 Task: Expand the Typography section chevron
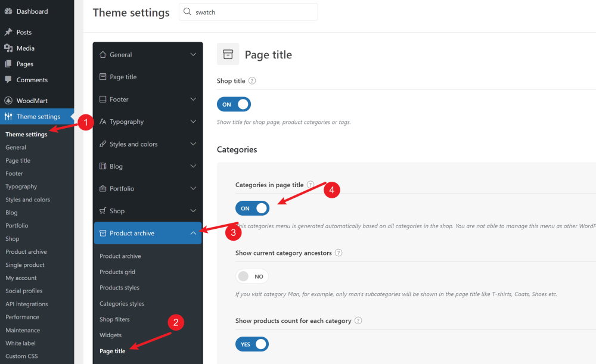click(193, 122)
